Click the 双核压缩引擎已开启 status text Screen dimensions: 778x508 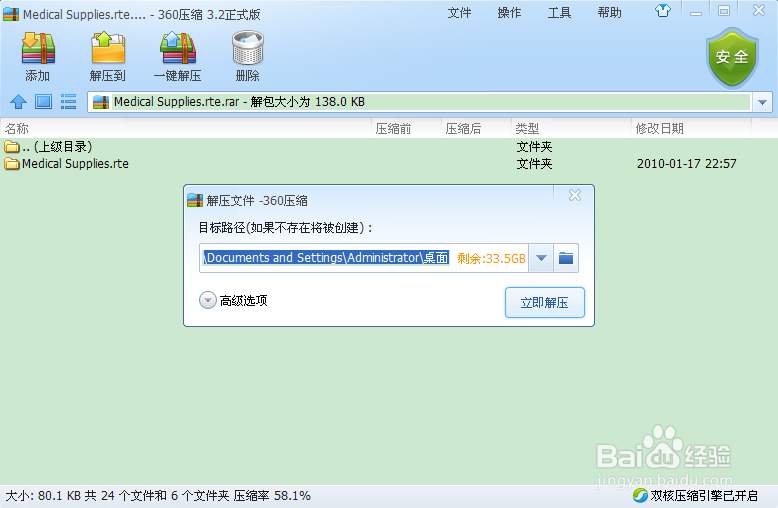pyautogui.click(x=704, y=496)
